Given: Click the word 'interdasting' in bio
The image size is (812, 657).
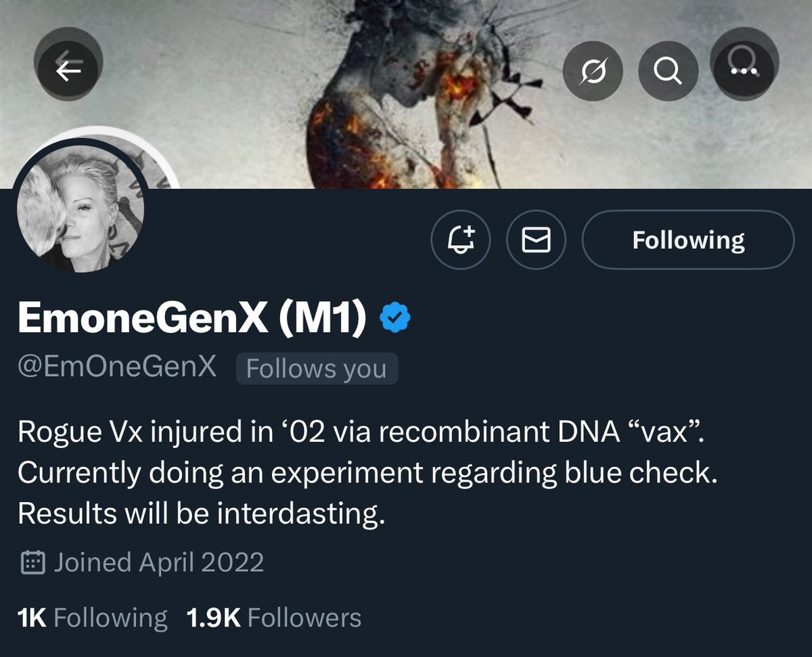Looking at the screenshot, I should click(300, 514).
